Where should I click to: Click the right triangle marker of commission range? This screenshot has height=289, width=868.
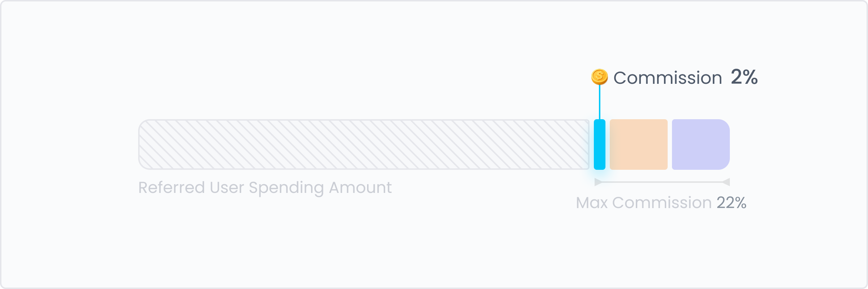(x=726, y=182)
